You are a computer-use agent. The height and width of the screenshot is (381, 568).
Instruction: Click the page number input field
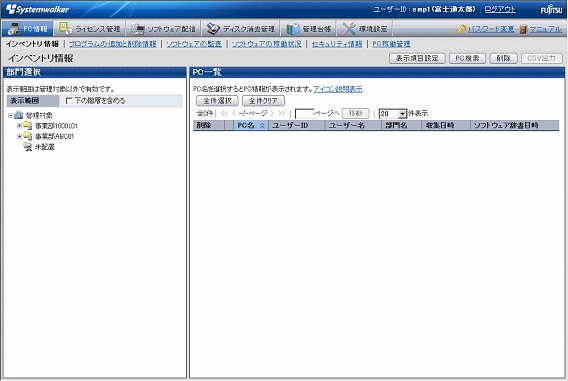[304, 114]
